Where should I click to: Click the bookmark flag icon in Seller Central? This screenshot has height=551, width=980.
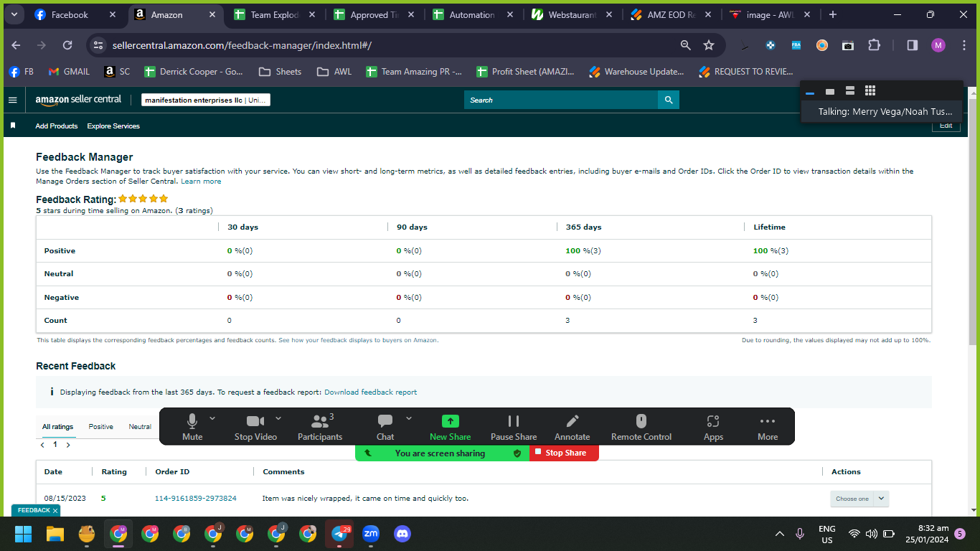[13, 126]
